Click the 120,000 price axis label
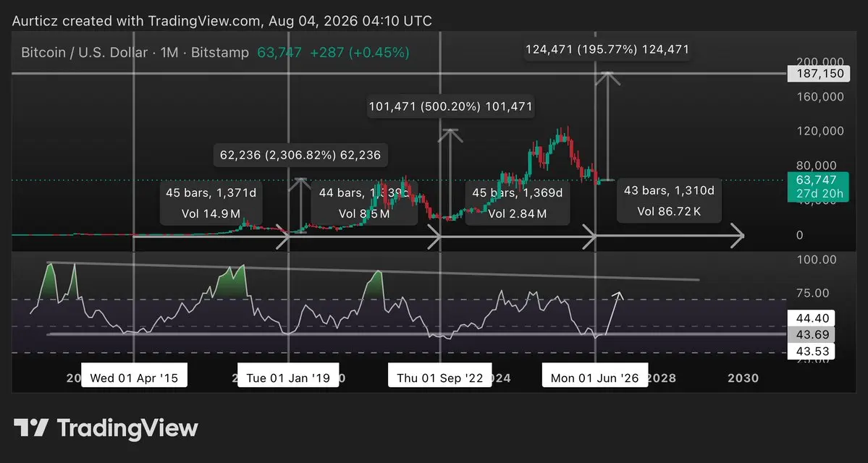The width and height of the screenshot is (868, 463). (819, 131)
